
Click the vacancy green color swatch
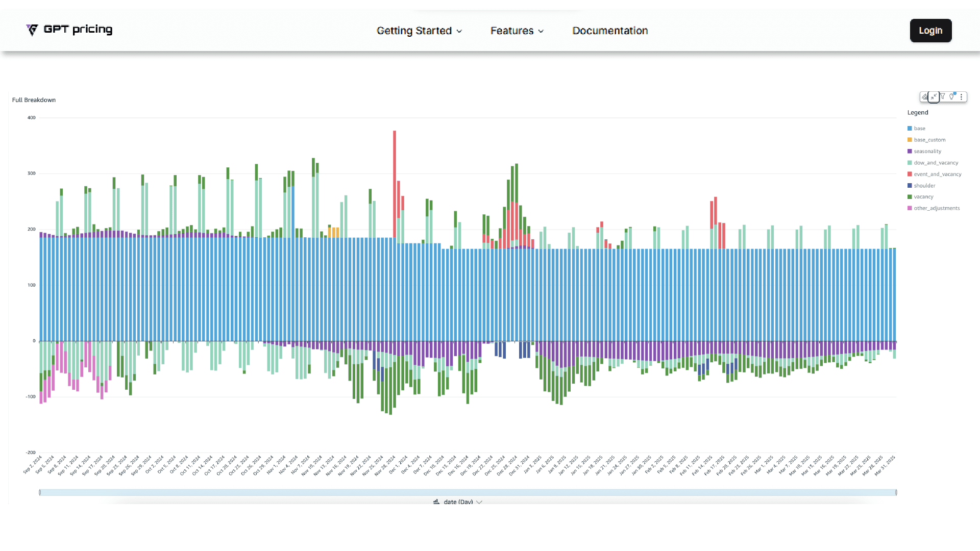pos(910,197)
